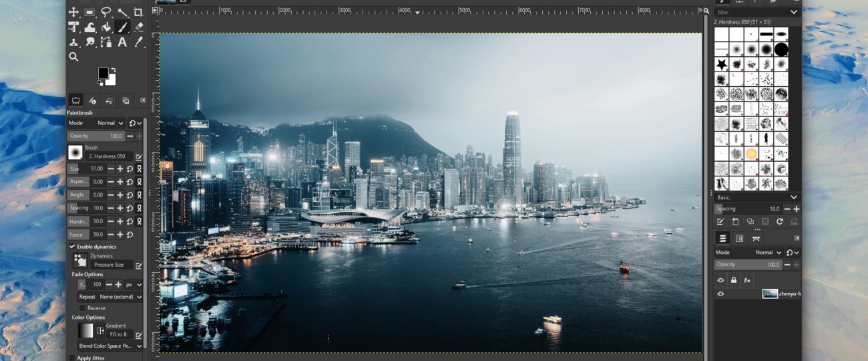Reset colors to default black and white
Viewport: 868px width, 361px height.
pyautogui.click(x=100, y=83)
